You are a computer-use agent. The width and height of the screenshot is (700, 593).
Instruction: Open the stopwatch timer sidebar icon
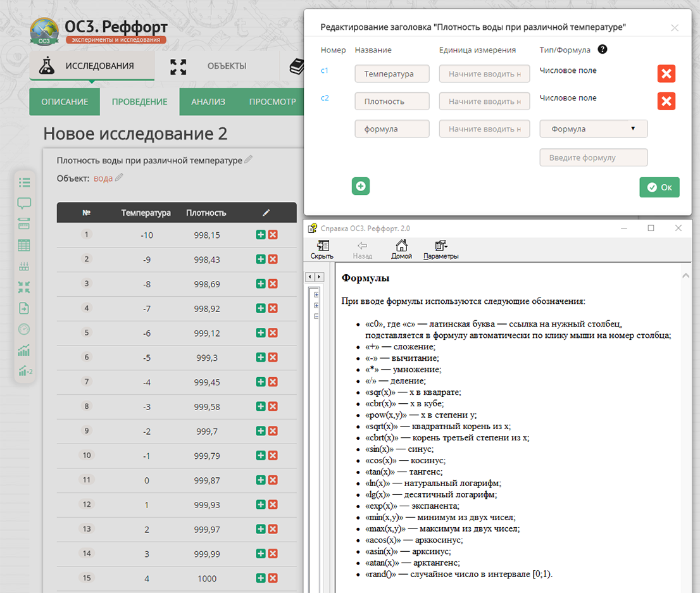[x=25, y=329]
